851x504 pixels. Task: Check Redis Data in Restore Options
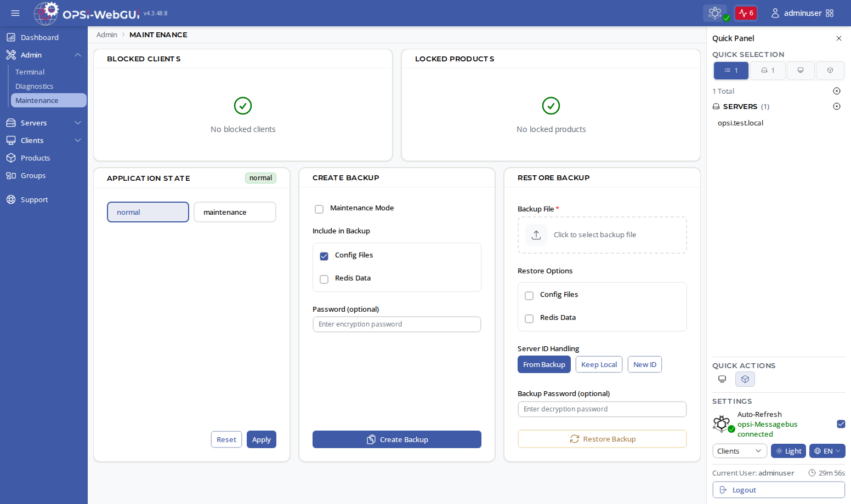click(x=529, y=318)
